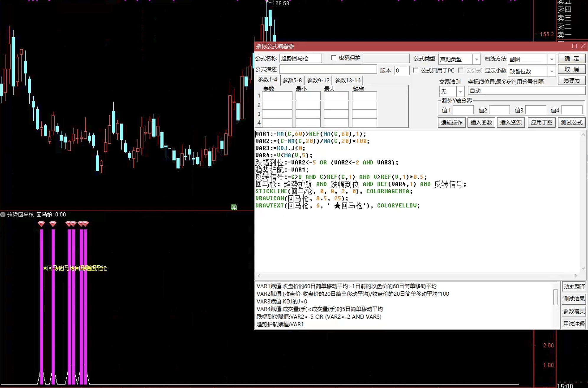Toggle the 公式只用于PC checkbox
Viewport: 588px width, 388px height.
416,70
